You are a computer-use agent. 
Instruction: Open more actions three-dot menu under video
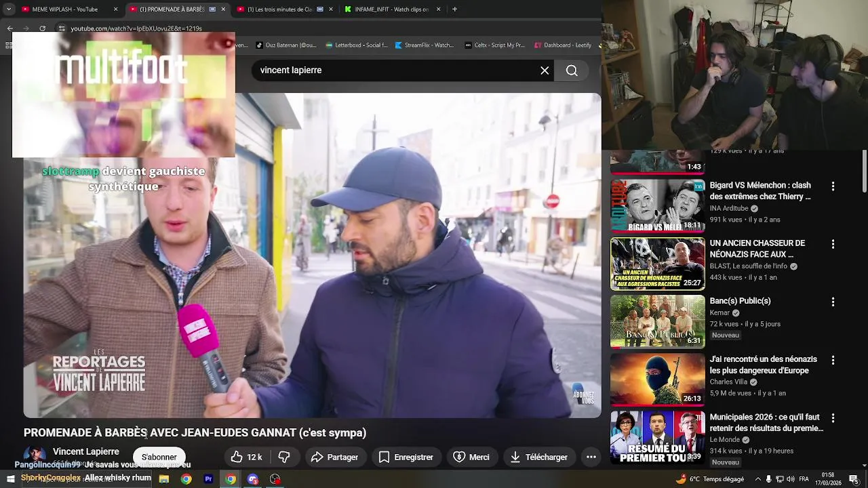pos(591,457)
